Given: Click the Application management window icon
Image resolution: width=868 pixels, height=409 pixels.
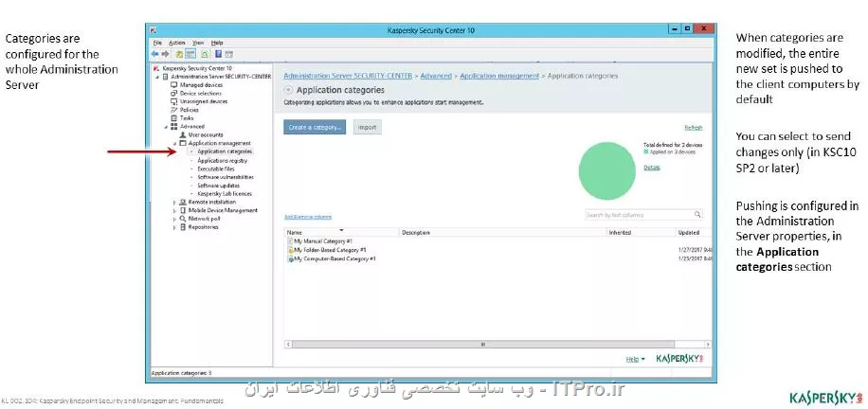Looking at the screenshot, I should point(183,143).
